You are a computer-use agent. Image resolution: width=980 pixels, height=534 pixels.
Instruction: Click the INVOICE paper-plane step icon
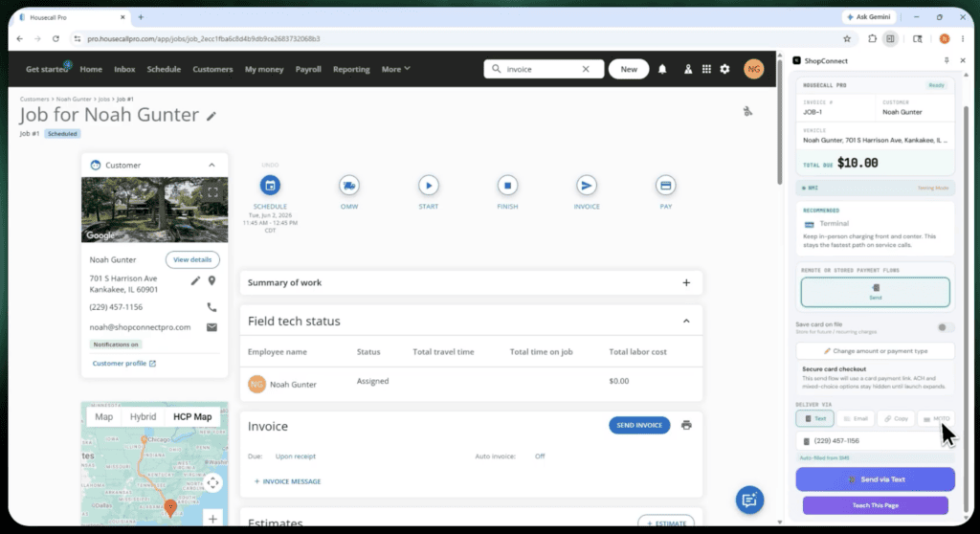587,185
